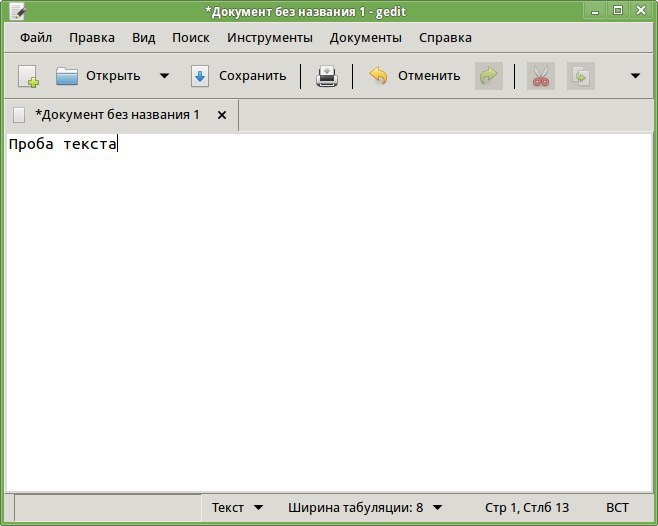Viewport: 658px width, 526px height.
Task: Open the Вид menu
Action: 144,38
